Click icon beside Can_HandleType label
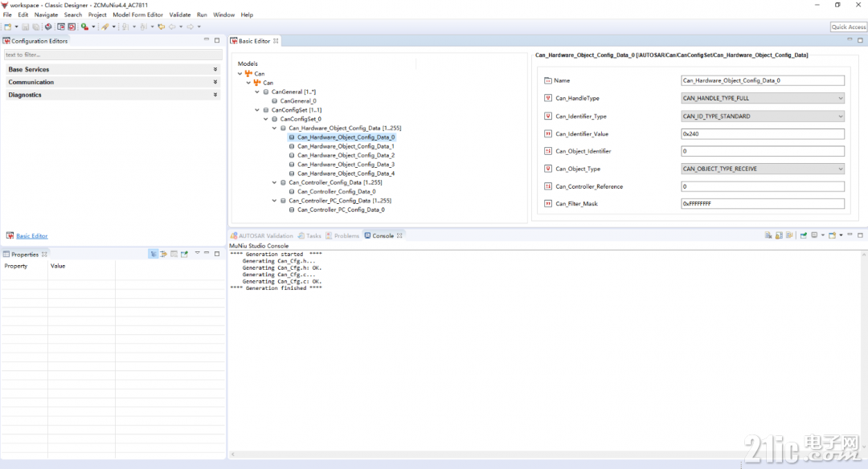Viewport: 868px width, 469px height. 548,98
